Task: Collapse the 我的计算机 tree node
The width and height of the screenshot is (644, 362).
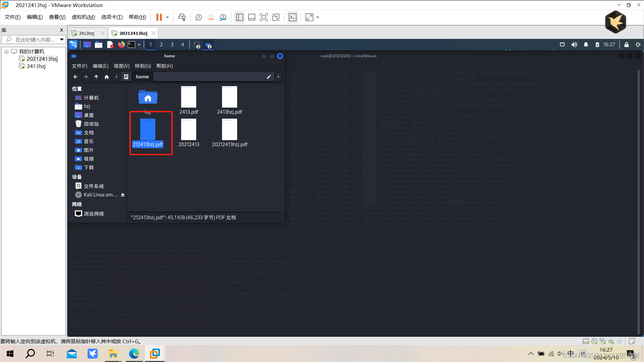Action: pyautogui.click(x=6, y=52)
